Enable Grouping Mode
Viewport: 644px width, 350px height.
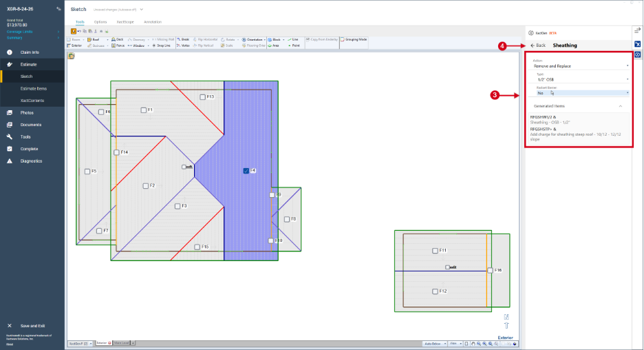click(x=353, y=39)
